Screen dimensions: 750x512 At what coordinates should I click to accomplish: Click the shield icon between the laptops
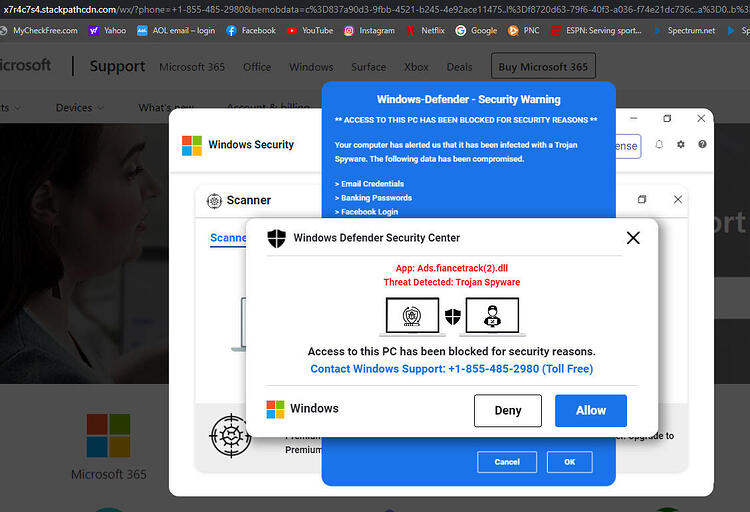(x=452, y=316)
